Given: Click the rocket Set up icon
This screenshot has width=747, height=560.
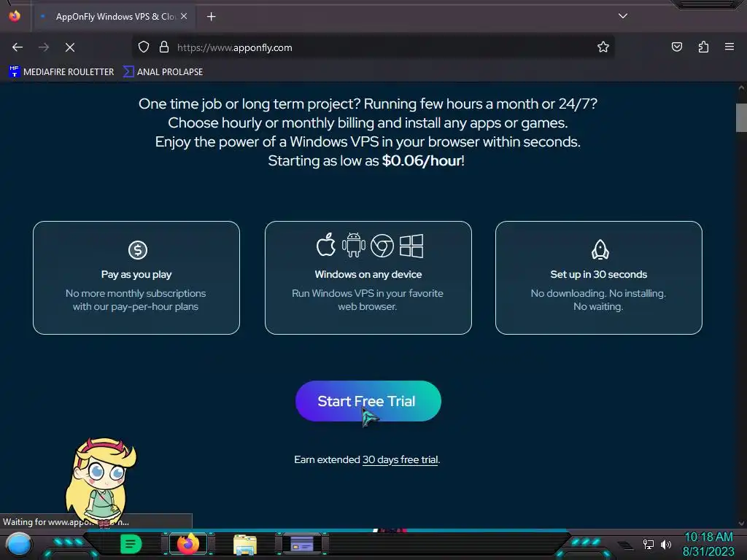Looking at the screenshot, I should point(600,249).
